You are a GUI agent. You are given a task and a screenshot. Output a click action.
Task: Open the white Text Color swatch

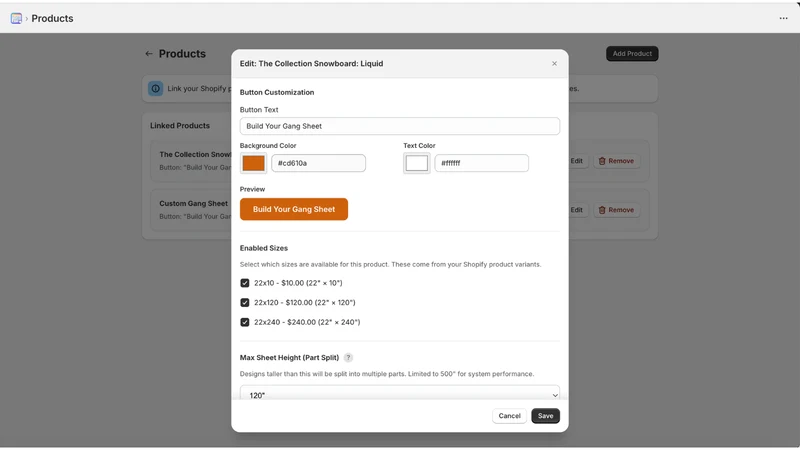coord(417,163)
